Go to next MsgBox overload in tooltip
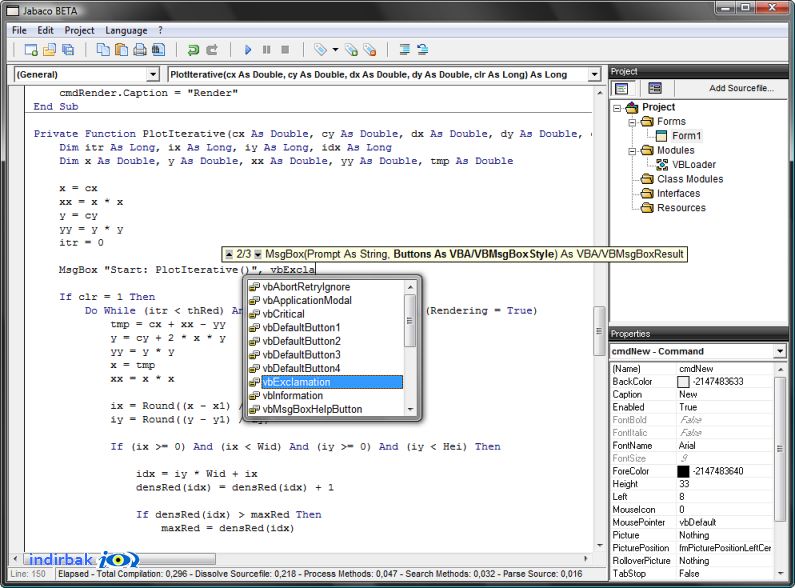This screenshot has width=795, height=588. pos(258,254)
